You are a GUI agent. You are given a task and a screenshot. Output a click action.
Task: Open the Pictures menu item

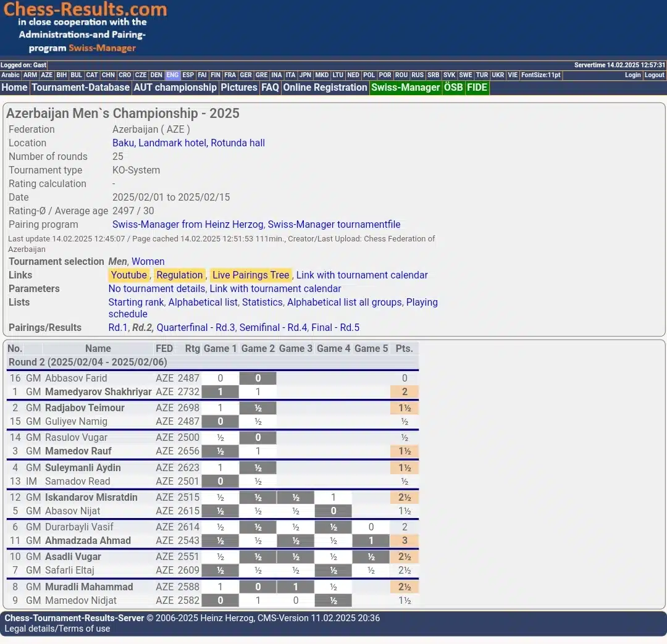click(238, 88)
